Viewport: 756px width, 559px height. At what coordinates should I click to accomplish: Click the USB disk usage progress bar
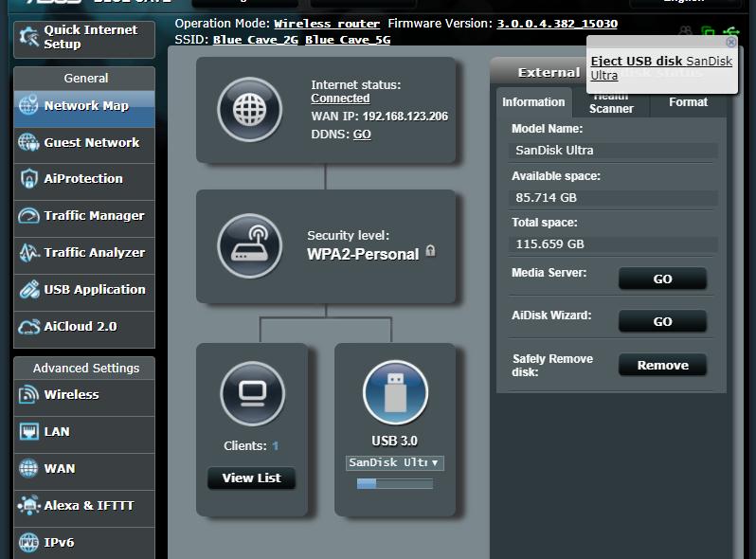395,484
